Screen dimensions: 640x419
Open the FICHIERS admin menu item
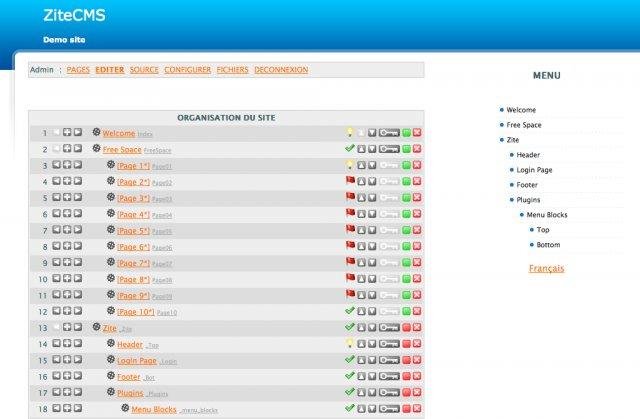coord(232,70)
